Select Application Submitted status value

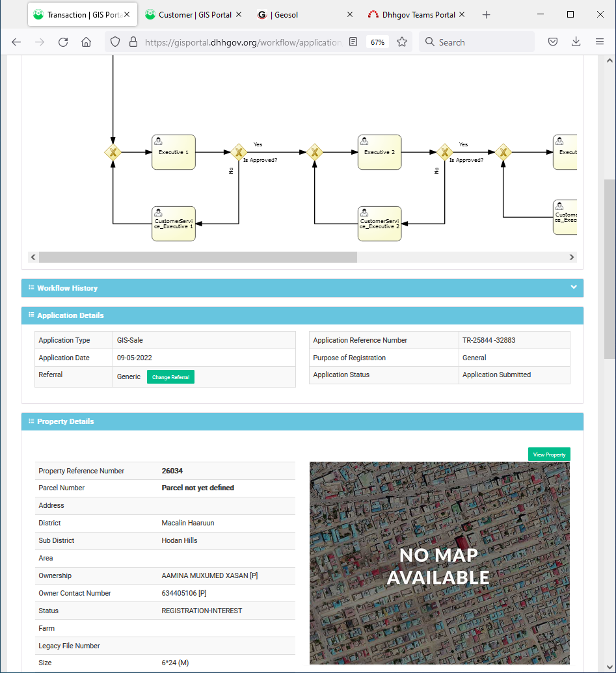(497, 375)
